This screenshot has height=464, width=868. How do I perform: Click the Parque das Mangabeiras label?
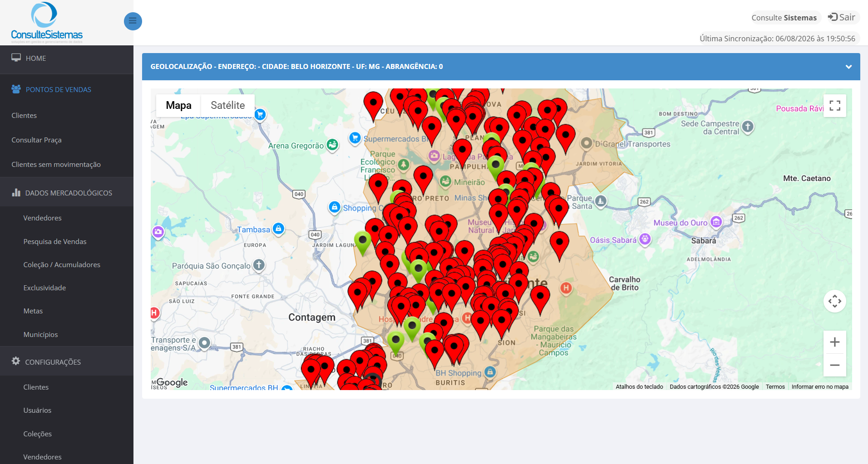554,341
